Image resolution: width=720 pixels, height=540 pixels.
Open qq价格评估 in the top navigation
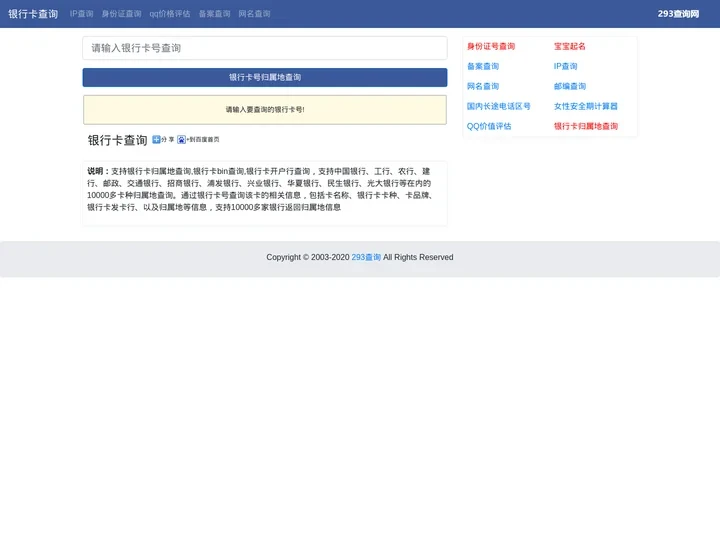[x=170, y=14]
